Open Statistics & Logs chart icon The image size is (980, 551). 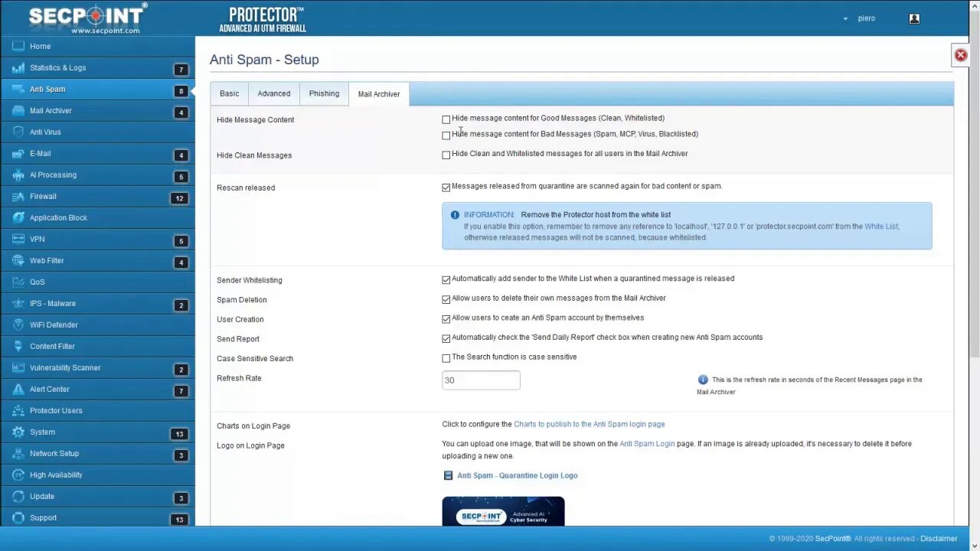18,67
